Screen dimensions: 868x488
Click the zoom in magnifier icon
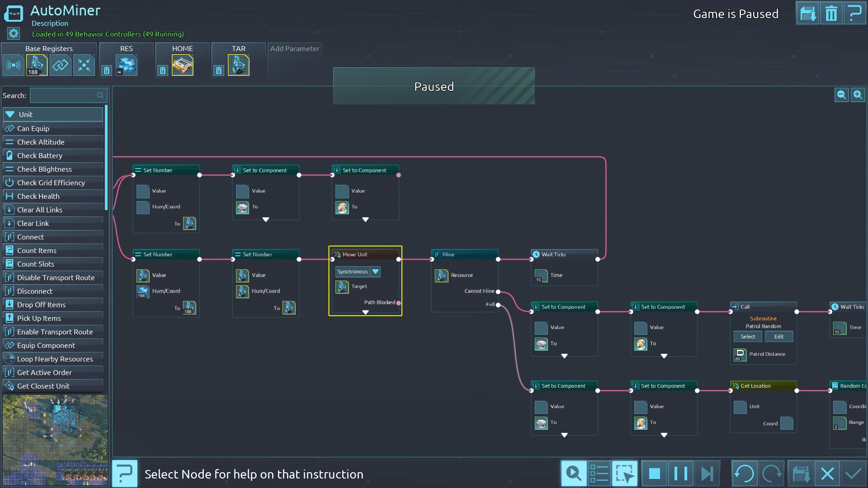pyautogui.click(x=858, y=95)
